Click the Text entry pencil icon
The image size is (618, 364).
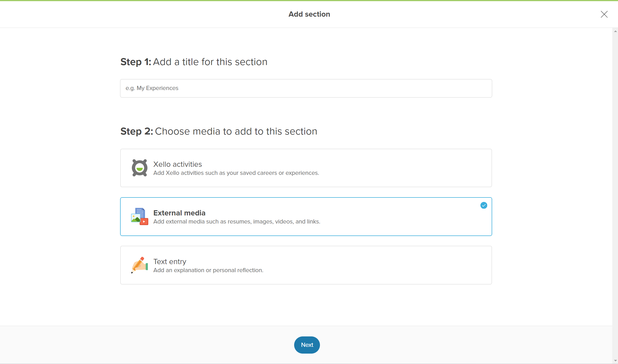coord(139,265)
